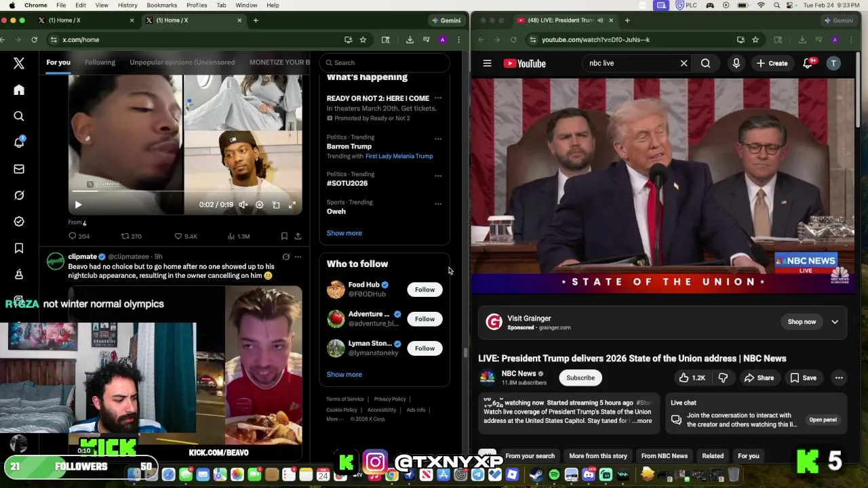Follow the Adventure account
This screenshot has width=868, height=488.
[425, 319]
